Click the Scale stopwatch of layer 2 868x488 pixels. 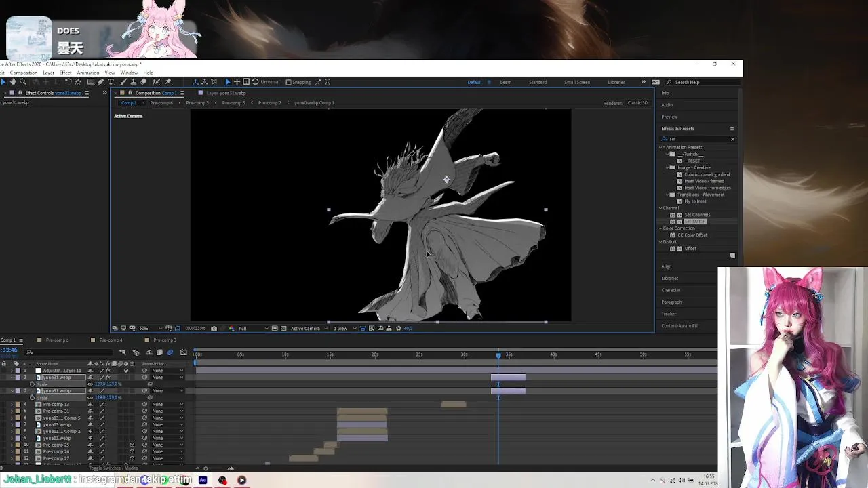pos(32,384)
